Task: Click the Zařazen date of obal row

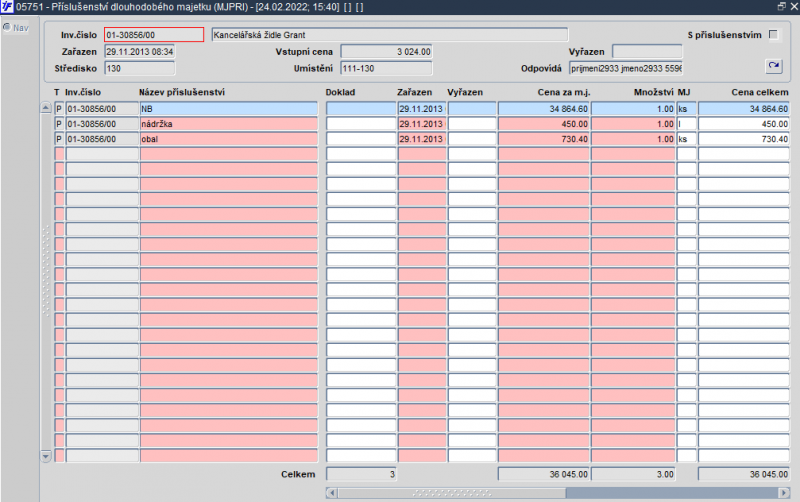Action: click(421, 139)
